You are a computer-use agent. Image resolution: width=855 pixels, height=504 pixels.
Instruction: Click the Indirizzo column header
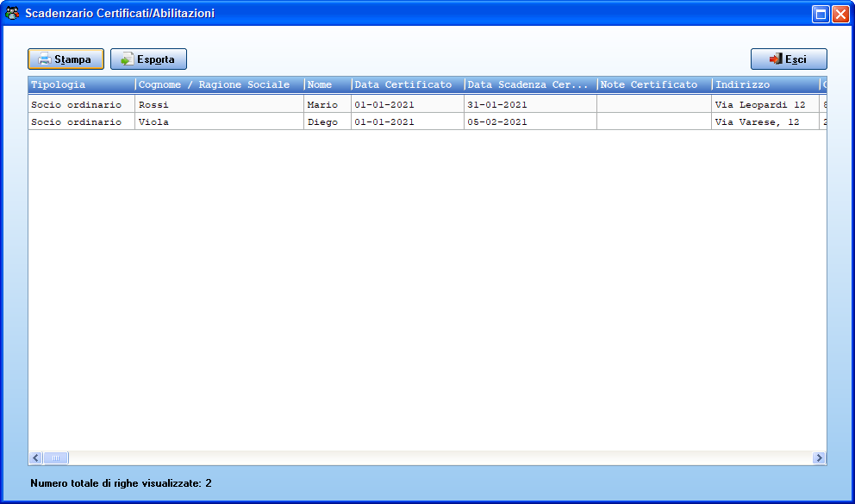pyautogui.click(x=765, y=84)
